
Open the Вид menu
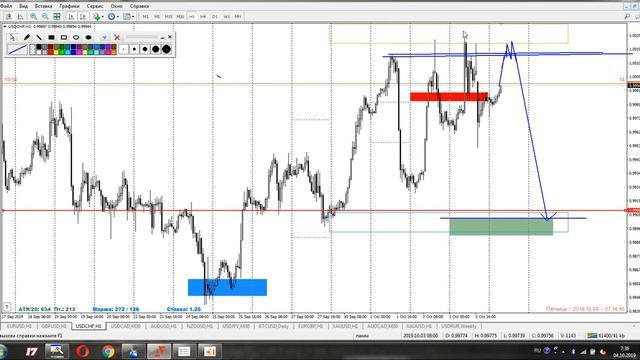[x=24, y=6]
